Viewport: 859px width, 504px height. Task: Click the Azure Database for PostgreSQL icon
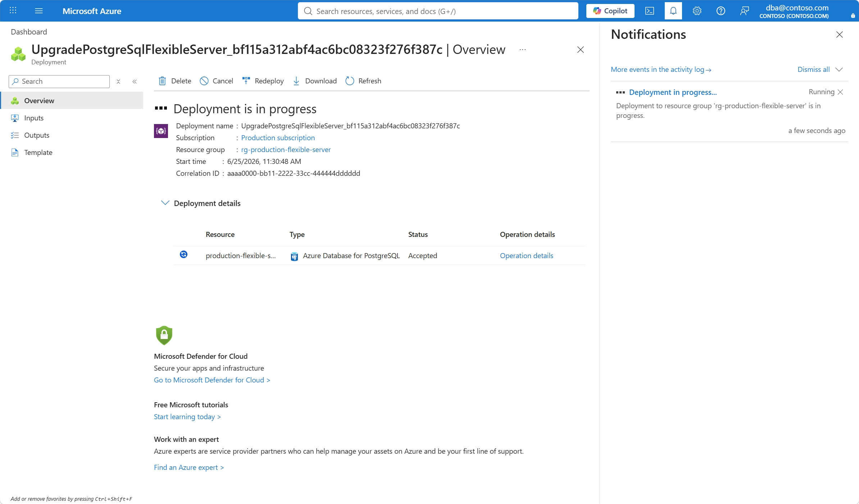coord(294,256)
